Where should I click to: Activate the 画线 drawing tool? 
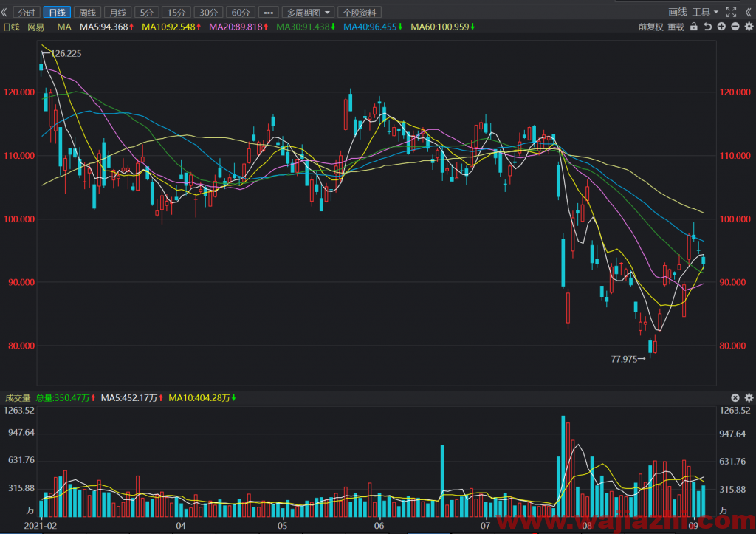pos(678,12)
